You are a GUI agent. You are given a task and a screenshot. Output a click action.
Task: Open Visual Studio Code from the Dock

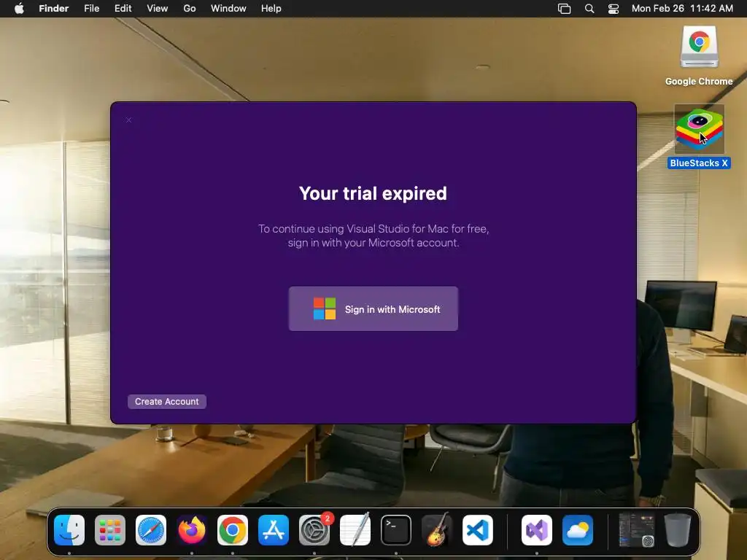click(x=477, y=530)
